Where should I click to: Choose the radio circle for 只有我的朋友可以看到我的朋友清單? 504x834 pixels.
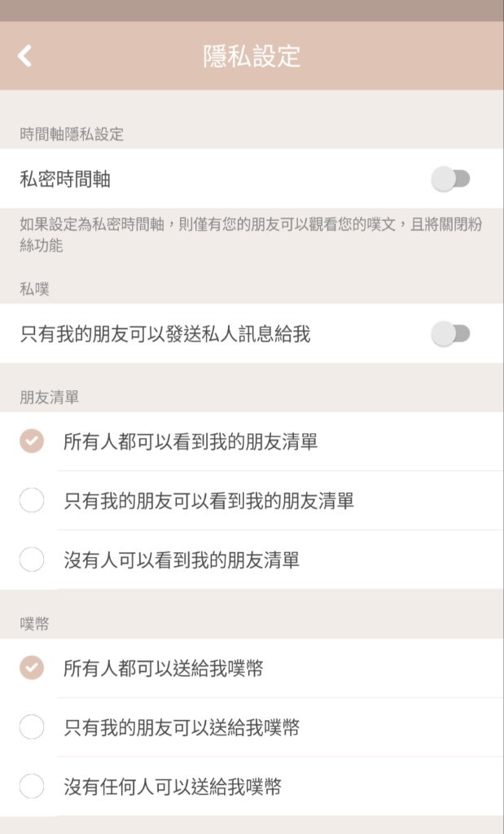[32, 501]
